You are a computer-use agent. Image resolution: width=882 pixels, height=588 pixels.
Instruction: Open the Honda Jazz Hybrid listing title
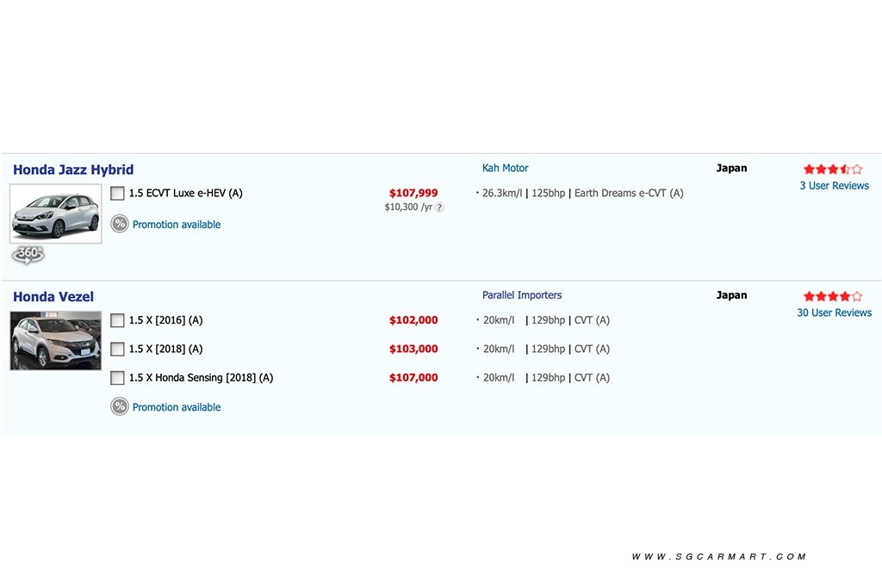tap(73, 170)
